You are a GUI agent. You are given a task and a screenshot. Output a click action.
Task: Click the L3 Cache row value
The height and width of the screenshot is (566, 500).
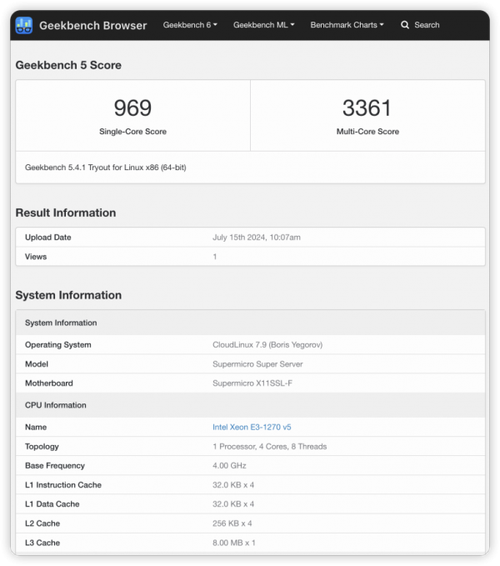[x=234, y=543]
